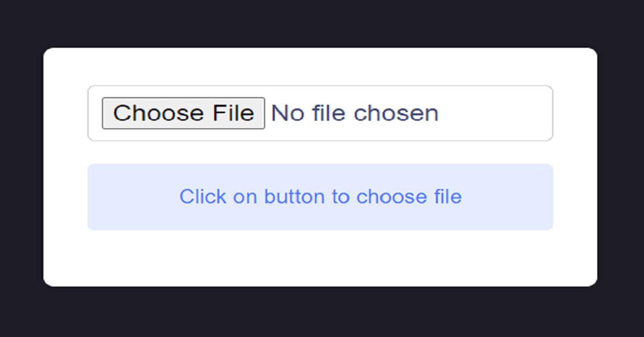Screen dimensions: 644x337
Task: Click the white card area above the file input
Action: click(x=320, y=67)
